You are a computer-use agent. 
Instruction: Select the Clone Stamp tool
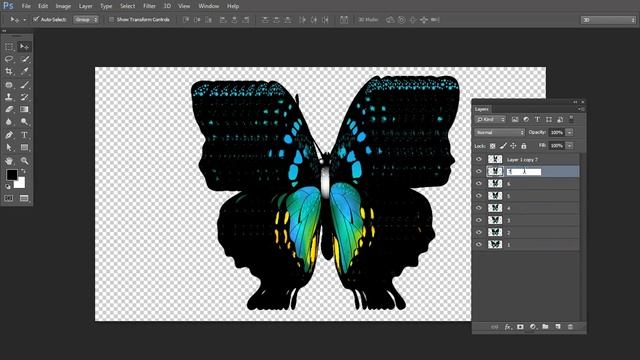[9, 97]
